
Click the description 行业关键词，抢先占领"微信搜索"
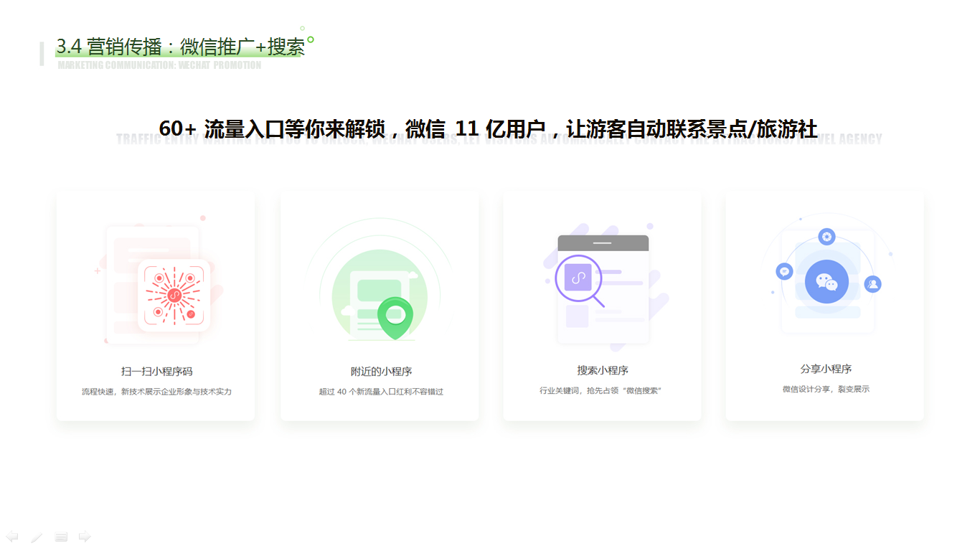tap(600, 391)
